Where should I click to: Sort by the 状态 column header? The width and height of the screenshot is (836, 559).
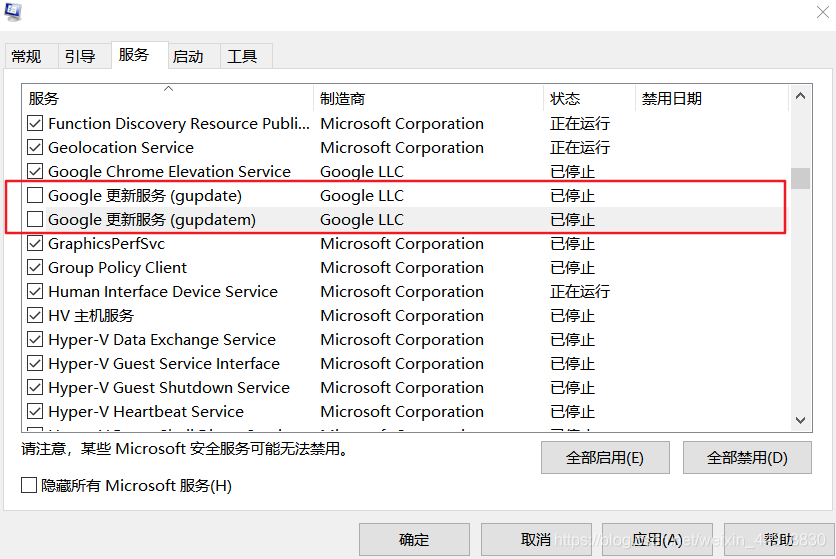tap(590, 98)
